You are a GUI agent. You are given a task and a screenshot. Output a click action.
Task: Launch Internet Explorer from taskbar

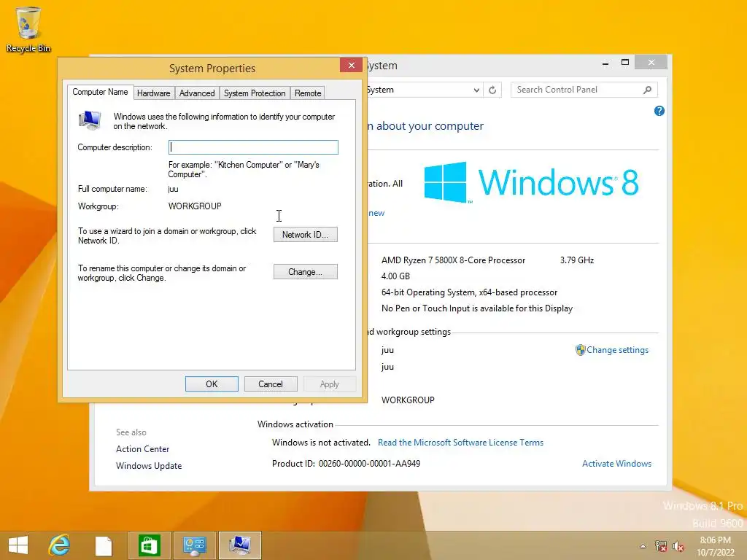[x=60, y=545]
